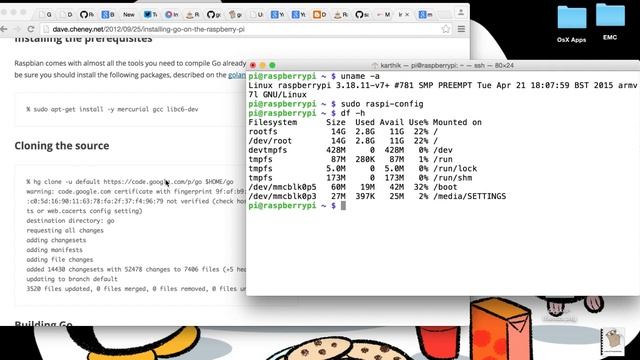Click the 'Cloning the source' heading
Viewport: 640px width, 360px height.
pos(62,146)
